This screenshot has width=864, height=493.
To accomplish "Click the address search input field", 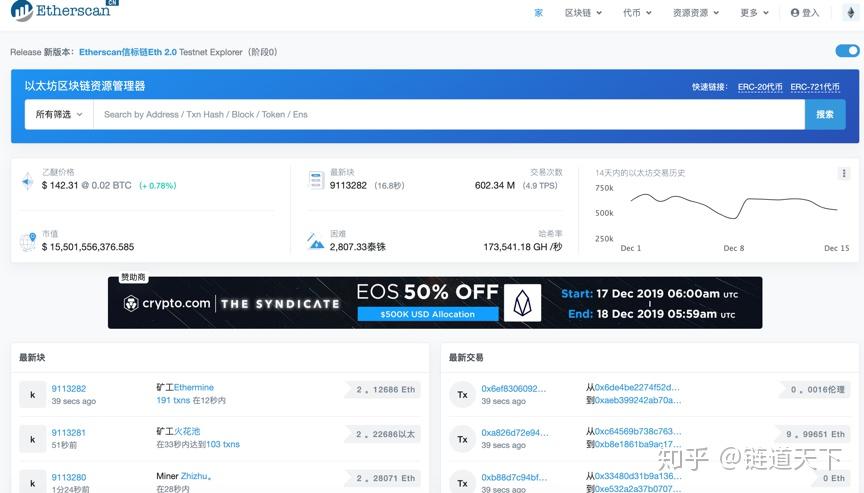I will 449,115.
